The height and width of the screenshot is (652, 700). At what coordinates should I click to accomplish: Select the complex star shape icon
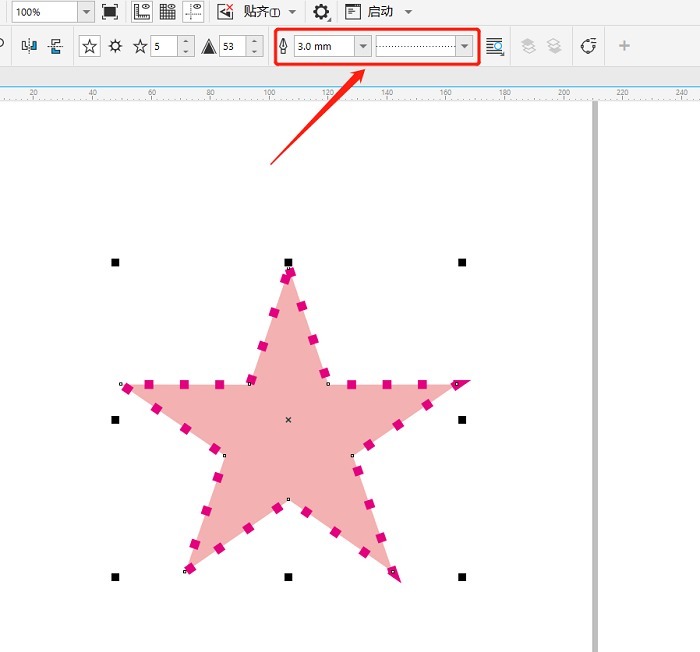tap(115, 46)
